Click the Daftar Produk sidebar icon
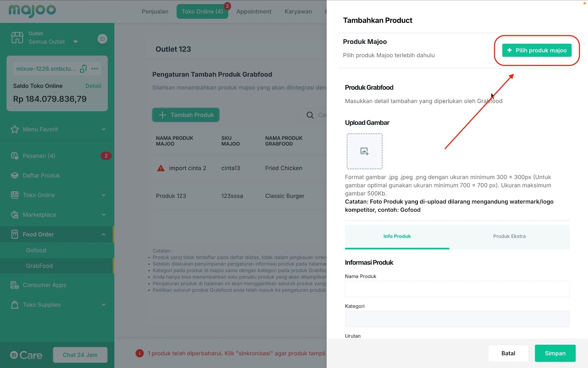Screen dimensions: 588x368 (x=15, y=176)
